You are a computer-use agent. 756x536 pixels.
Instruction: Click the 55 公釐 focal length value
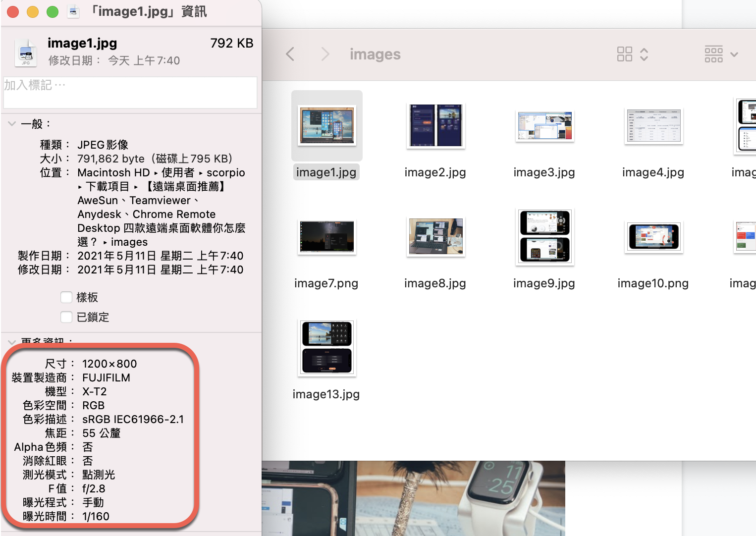click(102, 433)
